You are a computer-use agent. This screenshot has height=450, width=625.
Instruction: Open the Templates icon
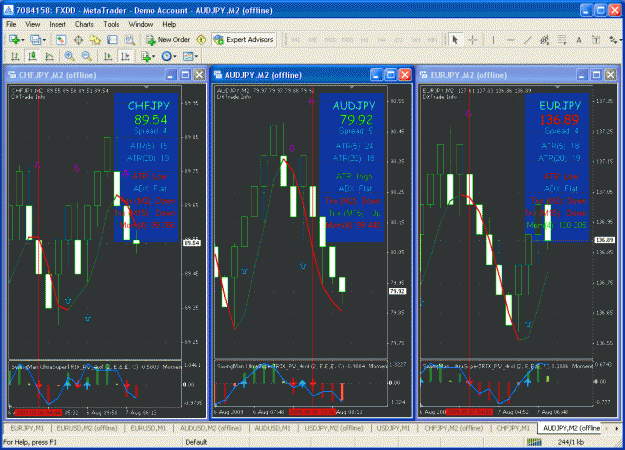pyautogui.click(x=188, y=56)
